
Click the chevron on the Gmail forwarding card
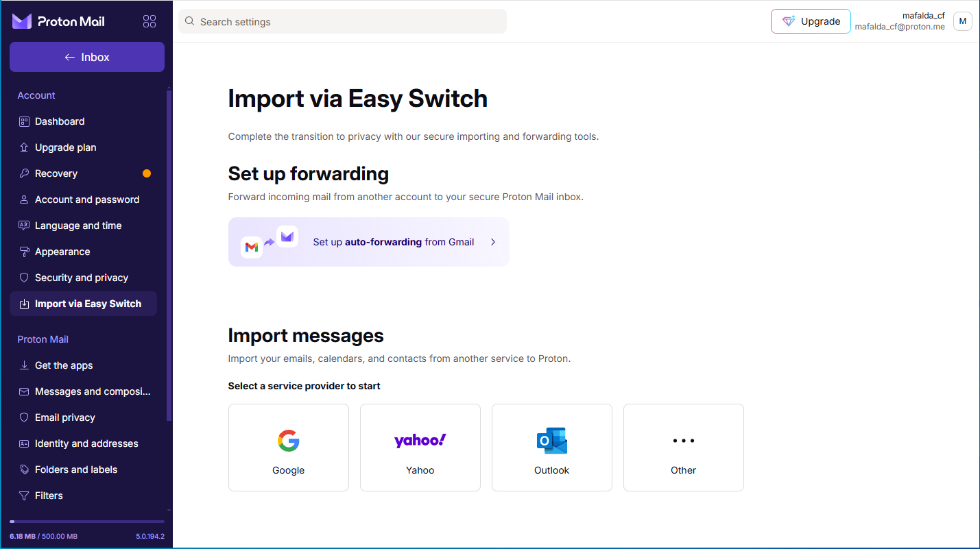493,242
